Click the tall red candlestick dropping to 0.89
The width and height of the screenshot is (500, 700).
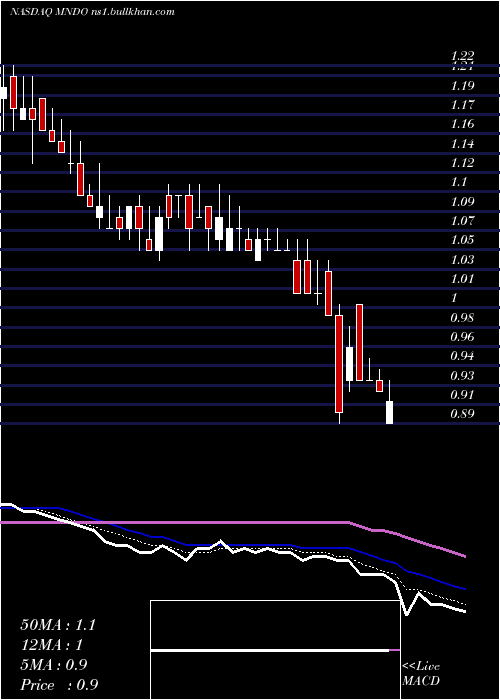339,364
